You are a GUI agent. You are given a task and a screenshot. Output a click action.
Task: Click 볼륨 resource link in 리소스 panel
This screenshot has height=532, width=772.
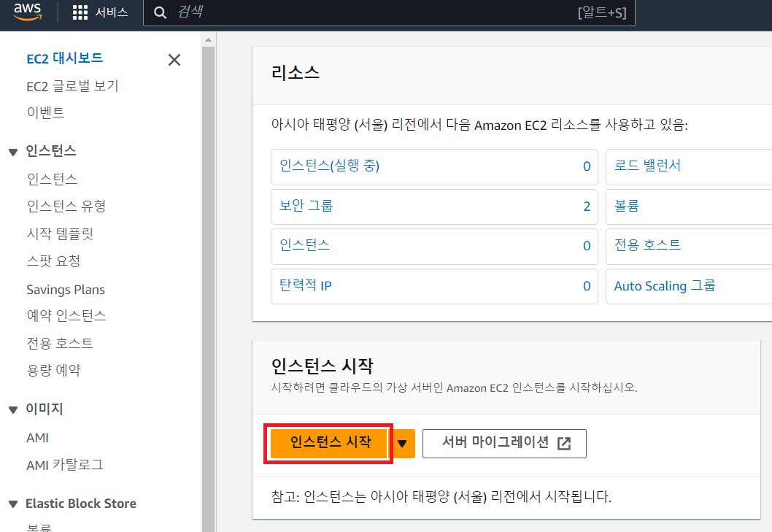coord(626,205)
